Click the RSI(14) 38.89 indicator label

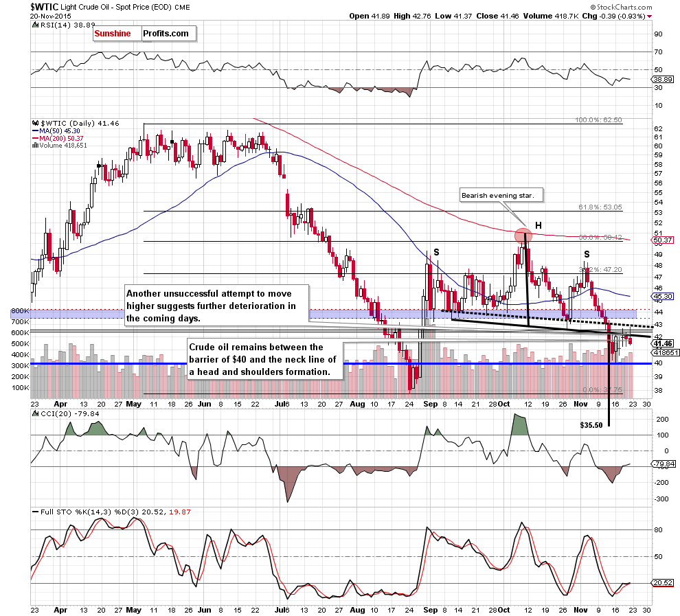coord(63,25)
